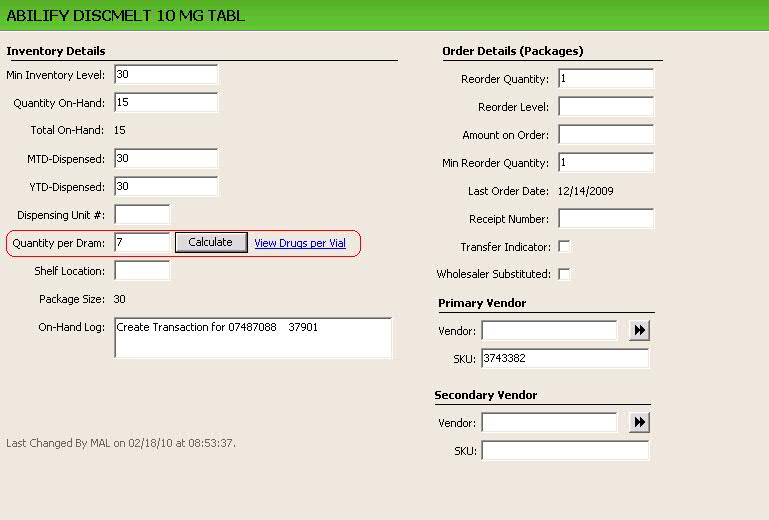Open Secondary Vendor lookup arrow button
Image resolution: width=769 pixels, height=520 pixels.
point(640,422)
